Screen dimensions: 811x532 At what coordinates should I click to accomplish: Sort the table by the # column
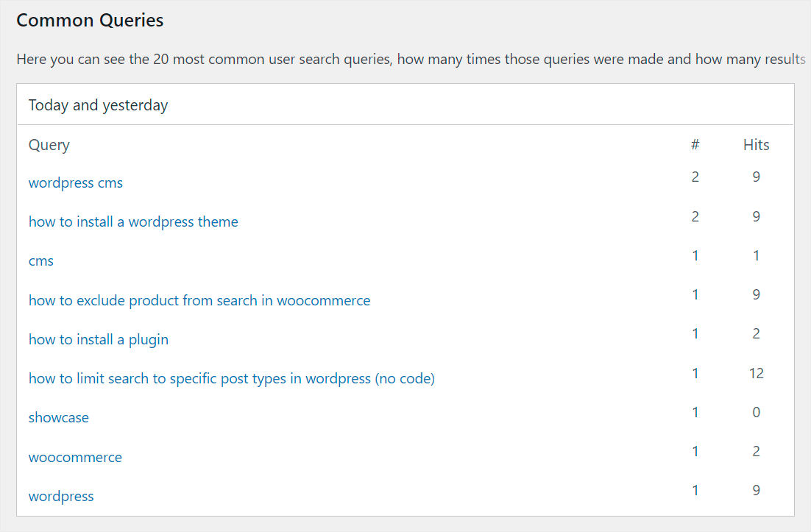point(695,145)
